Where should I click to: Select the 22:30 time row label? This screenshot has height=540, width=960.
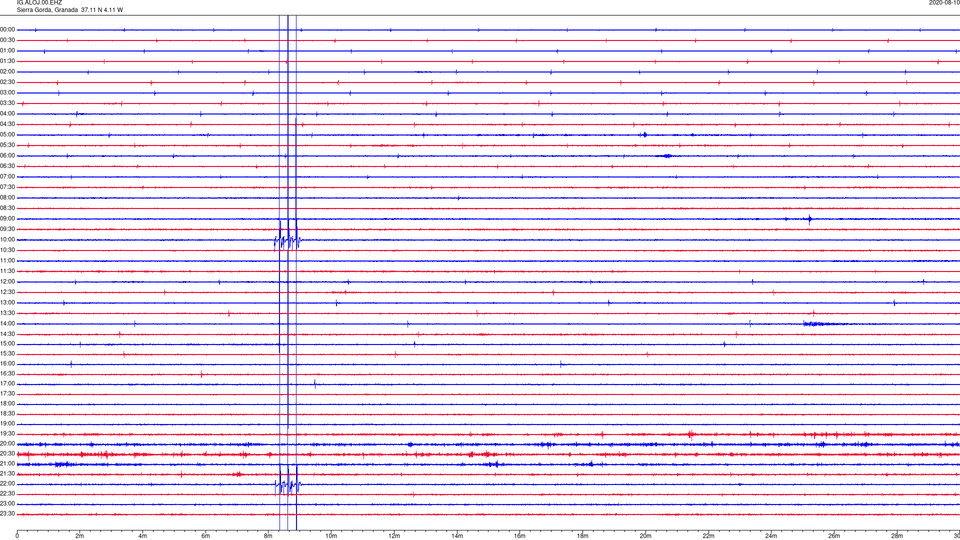8,493
